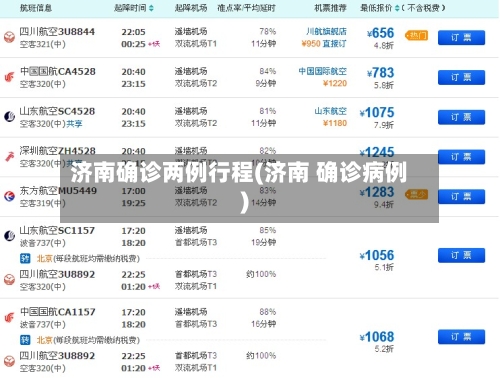The height and width of the screenshot is (378, 500).
Task: Open the 中国国际航空 recommendation link
Action: click(x=322, y=71)
